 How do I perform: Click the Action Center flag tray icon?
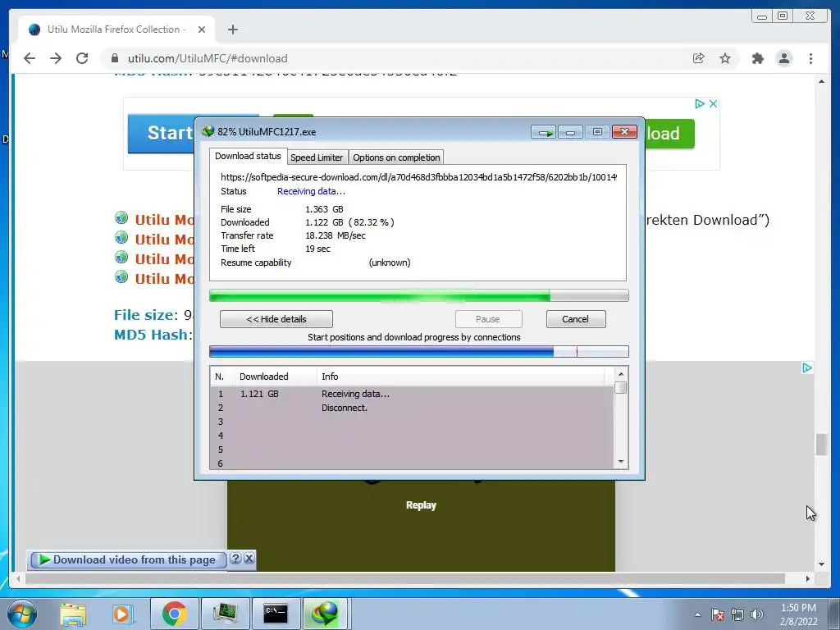tap(718, 614)
